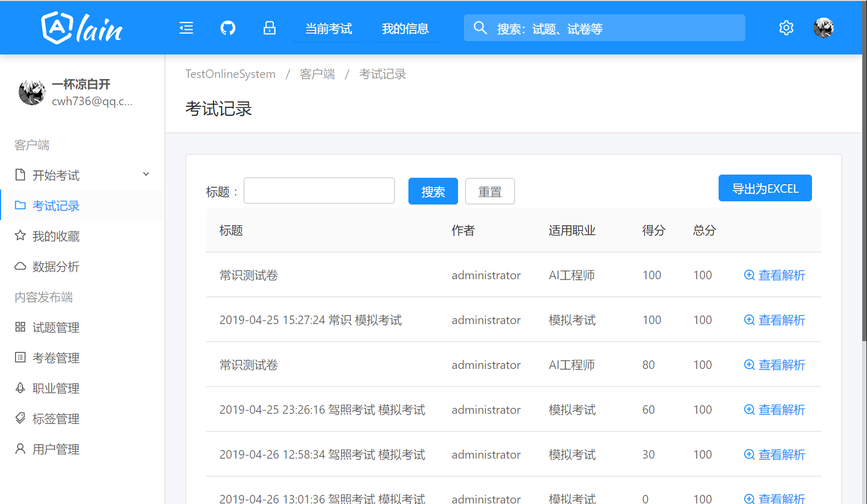Open 职业管理 in the sidebar
This screenshot has width=867, height=504.
click(82, 388)
